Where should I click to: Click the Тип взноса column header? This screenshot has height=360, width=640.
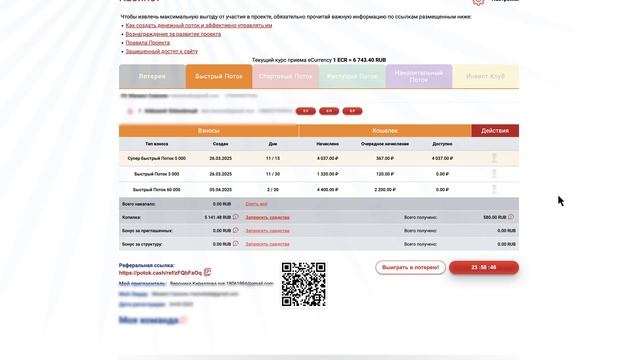(x=157, y=144)
